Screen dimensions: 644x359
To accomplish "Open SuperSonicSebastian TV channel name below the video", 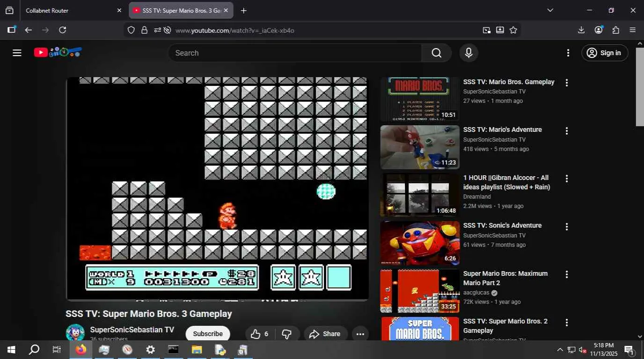I will point(132,330).
